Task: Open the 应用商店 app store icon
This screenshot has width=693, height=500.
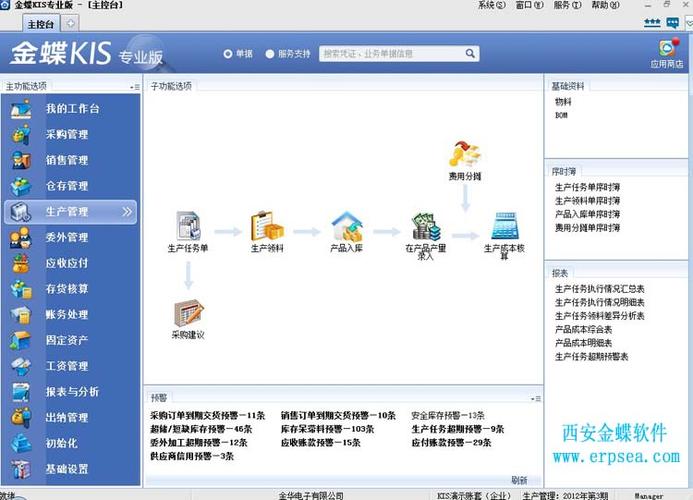Action: (667, 49)
